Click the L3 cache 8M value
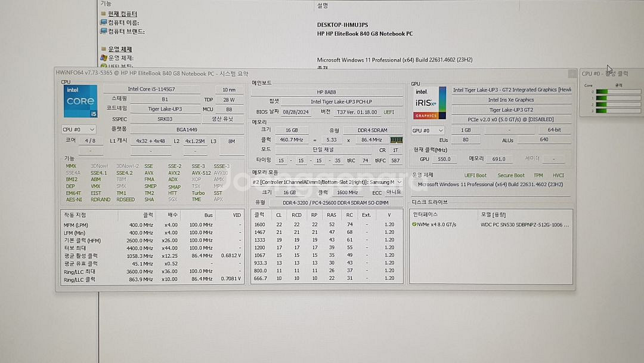Viewport: 644px width, 363px height. (x=231, y=141)
